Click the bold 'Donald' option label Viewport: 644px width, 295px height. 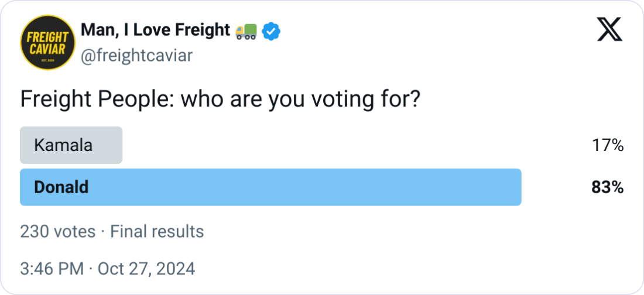click(61, 187)
